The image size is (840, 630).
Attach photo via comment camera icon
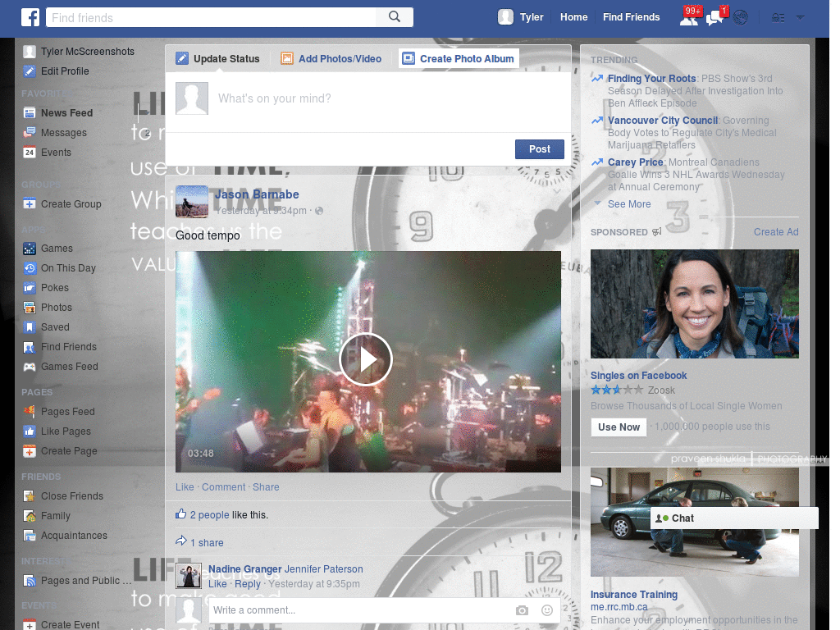pyautogui.click(x=522, y=610)
